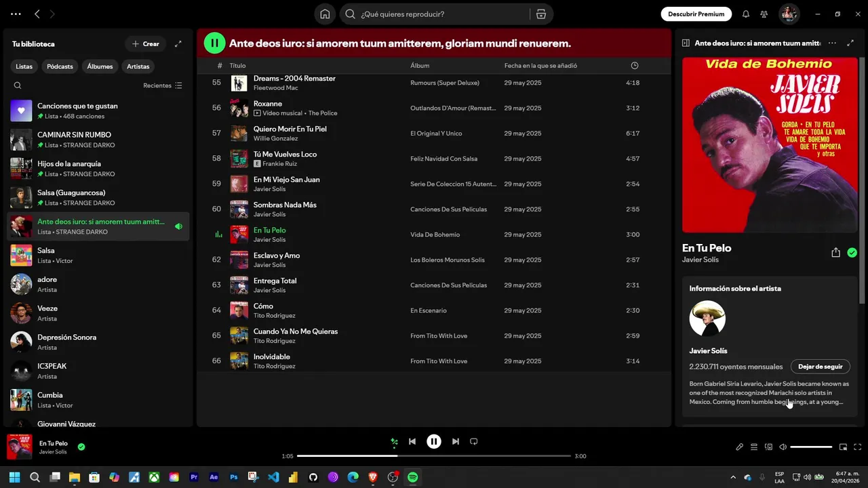Screen dimensions: 868x488
Task: Pause the current song in player bar
Action: pos(434,441)
